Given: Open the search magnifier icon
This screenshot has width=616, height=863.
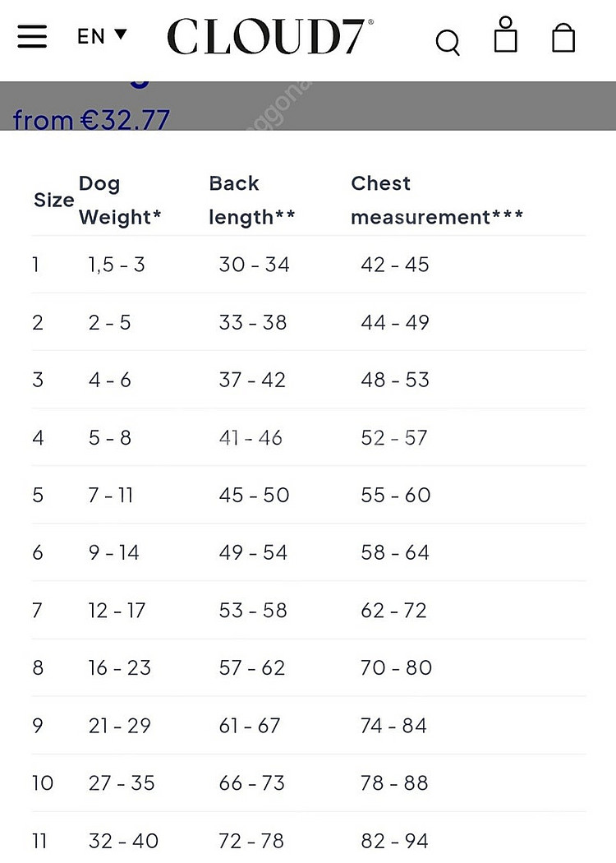Looking at the screenshot, I should coord(448,43).
